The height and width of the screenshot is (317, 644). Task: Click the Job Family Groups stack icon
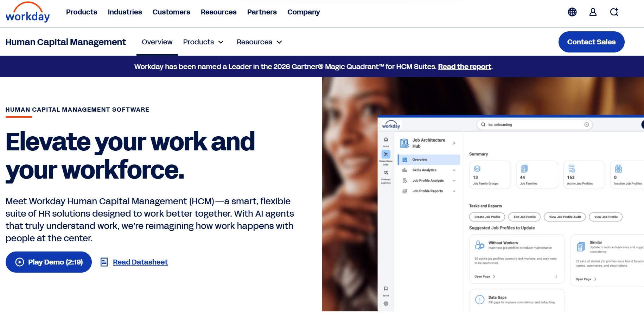pyautogui.click(x=477, y=169)
